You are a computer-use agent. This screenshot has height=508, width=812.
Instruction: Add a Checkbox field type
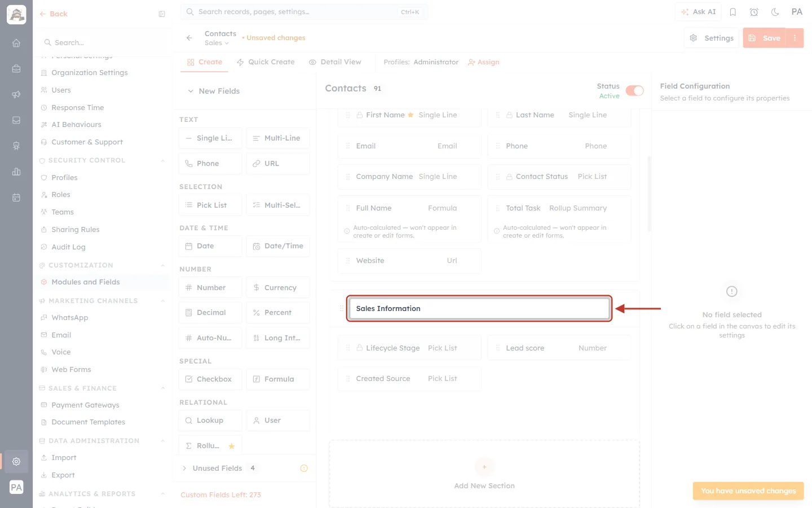pyautogui.click(x=210, y=379)
